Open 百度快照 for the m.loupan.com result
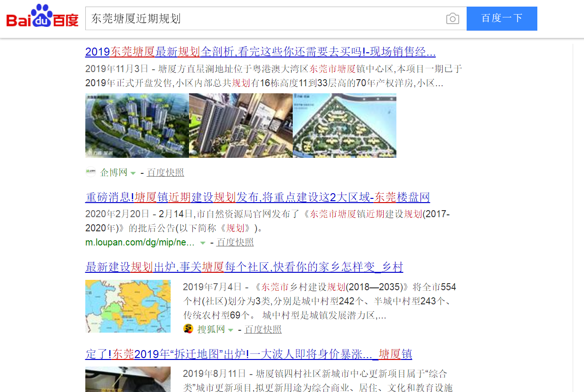 click(235, 242)
